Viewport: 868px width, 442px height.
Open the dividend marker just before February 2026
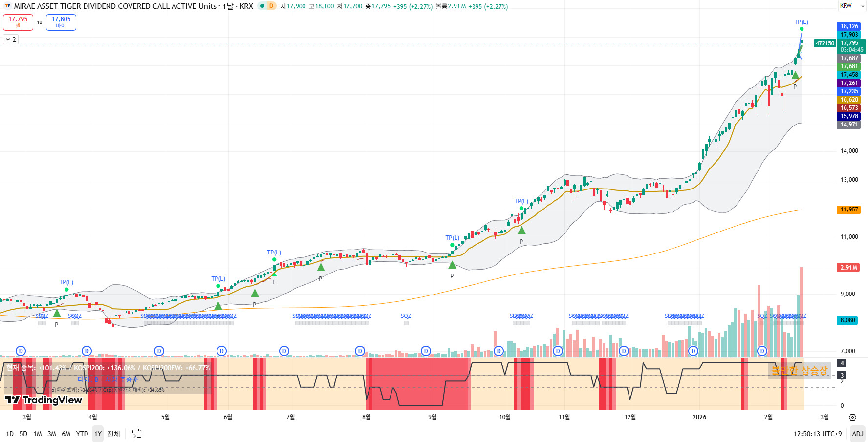pos(762,351)
